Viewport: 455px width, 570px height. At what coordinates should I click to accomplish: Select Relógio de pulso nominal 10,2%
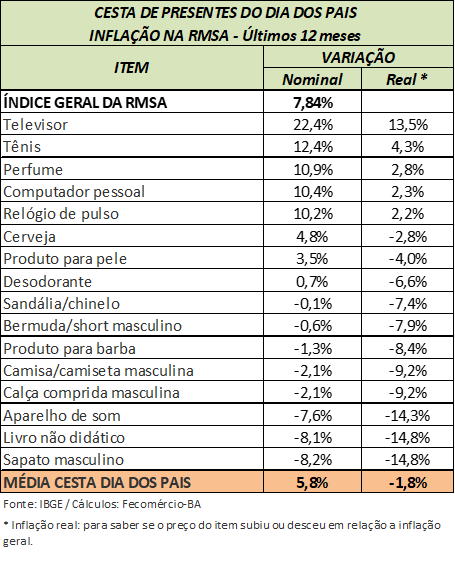313,213
